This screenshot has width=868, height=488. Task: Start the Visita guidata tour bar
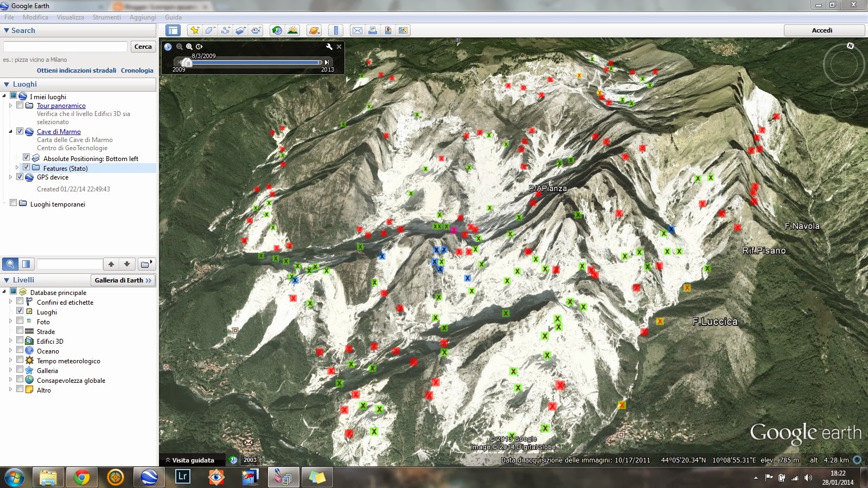(x=193, y=460)
